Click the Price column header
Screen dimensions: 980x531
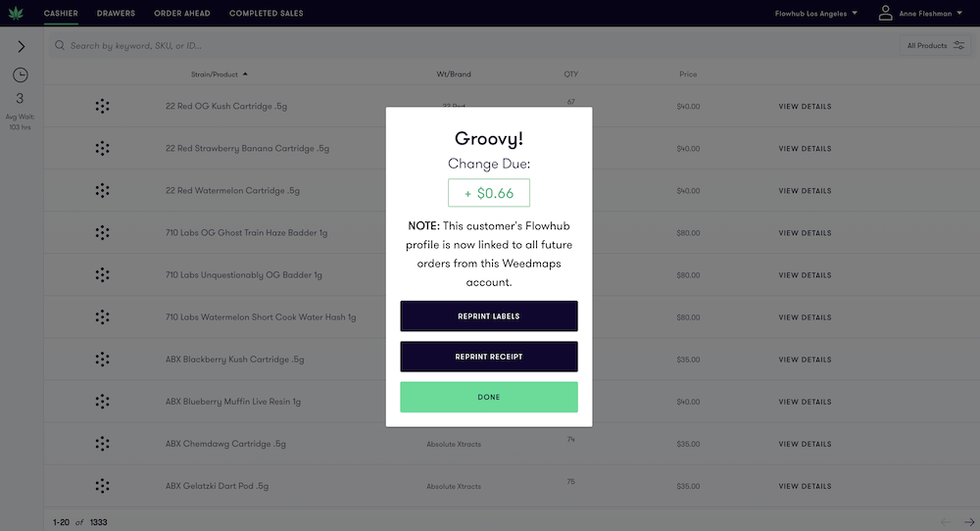tap(688, 74)
